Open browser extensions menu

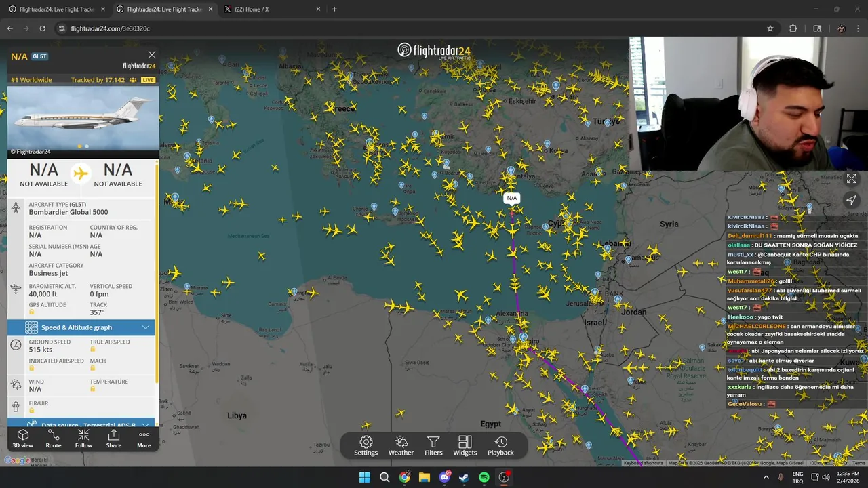pos(793,28)
